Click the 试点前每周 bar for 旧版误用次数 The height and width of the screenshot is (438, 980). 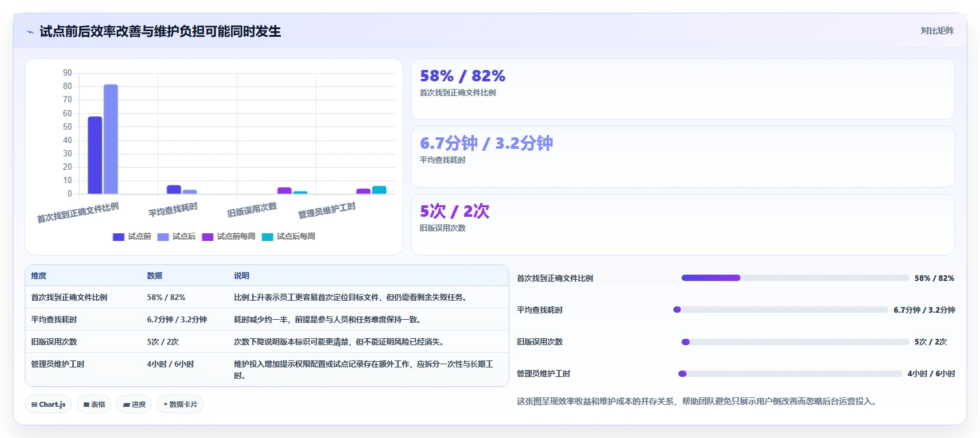(x=285, y=191)
